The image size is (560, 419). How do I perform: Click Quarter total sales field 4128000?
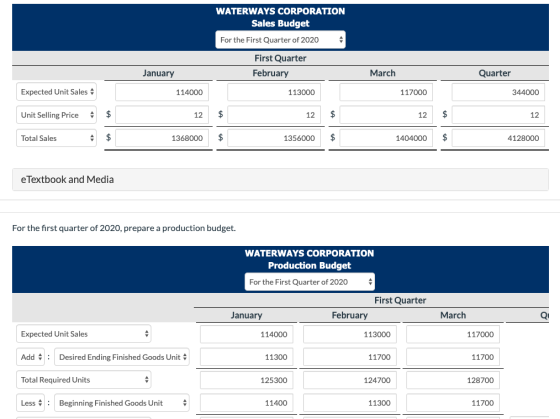[x=498, y=138]
